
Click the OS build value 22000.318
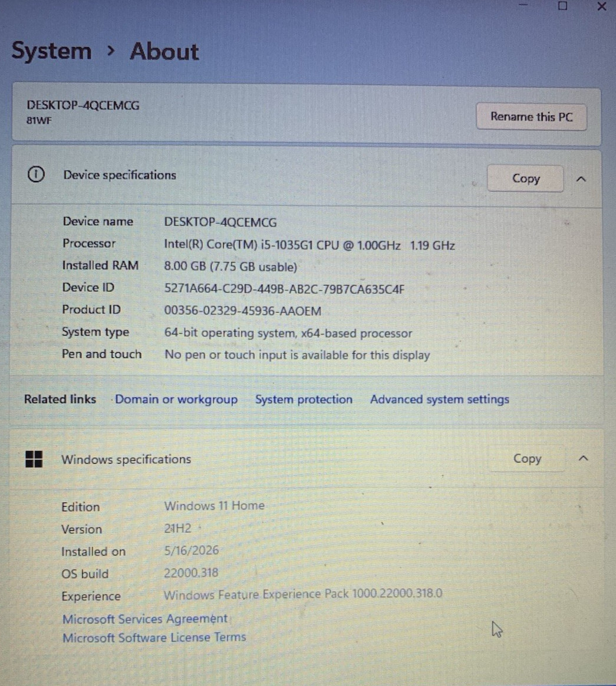[x=191, y=573]
